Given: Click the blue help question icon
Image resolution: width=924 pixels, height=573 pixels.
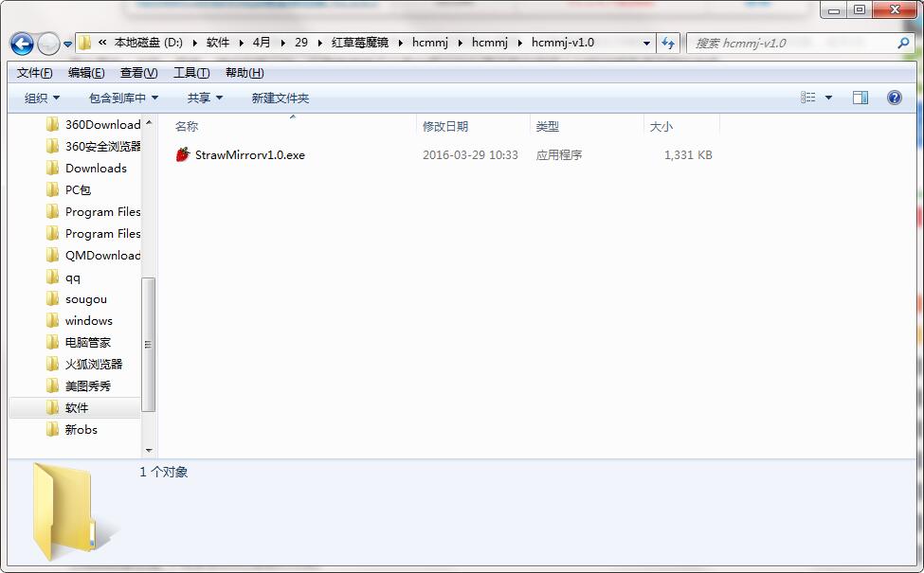Looking at the screenshot, I should (x=894, y=98).
